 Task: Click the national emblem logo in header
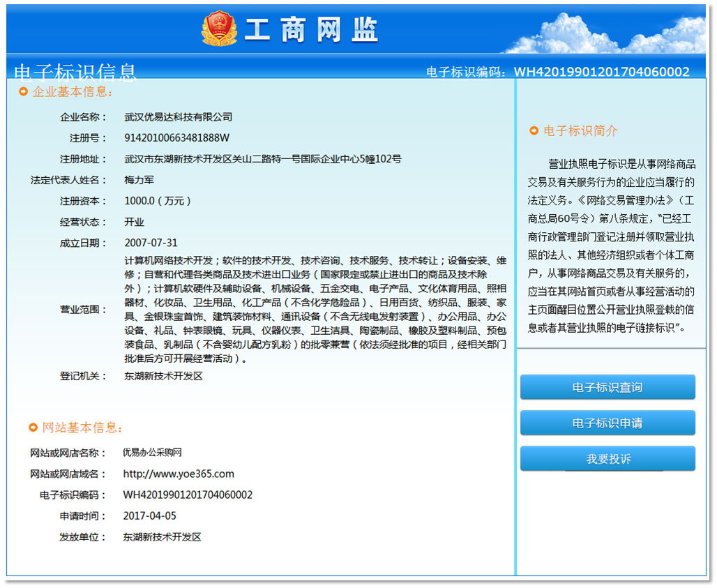tap(219, 29)
